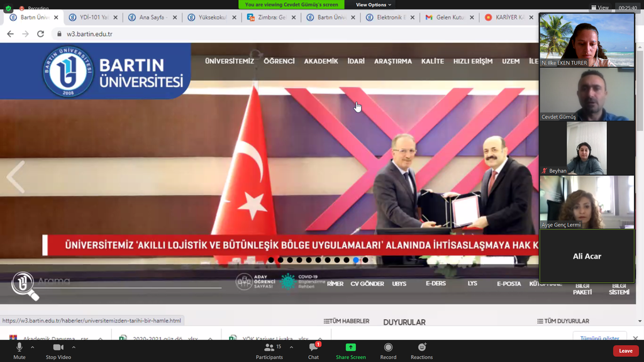
Task: Click the Zoom View button
Action: (599, 8)
